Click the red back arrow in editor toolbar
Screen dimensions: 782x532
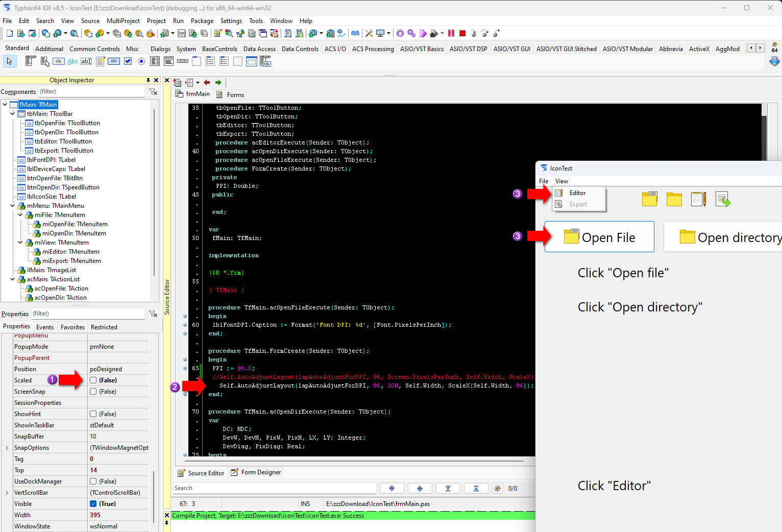(x=207, y=82)
